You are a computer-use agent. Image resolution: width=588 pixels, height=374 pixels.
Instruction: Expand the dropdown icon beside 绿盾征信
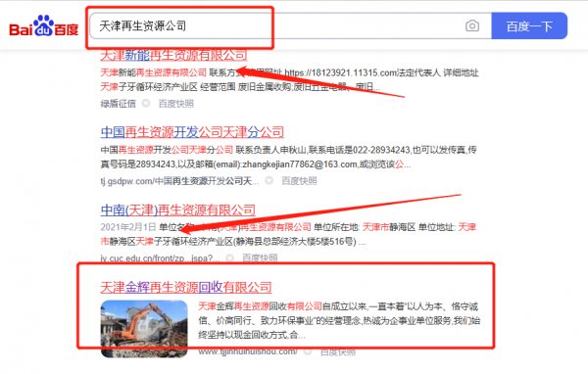pos(145,103)
